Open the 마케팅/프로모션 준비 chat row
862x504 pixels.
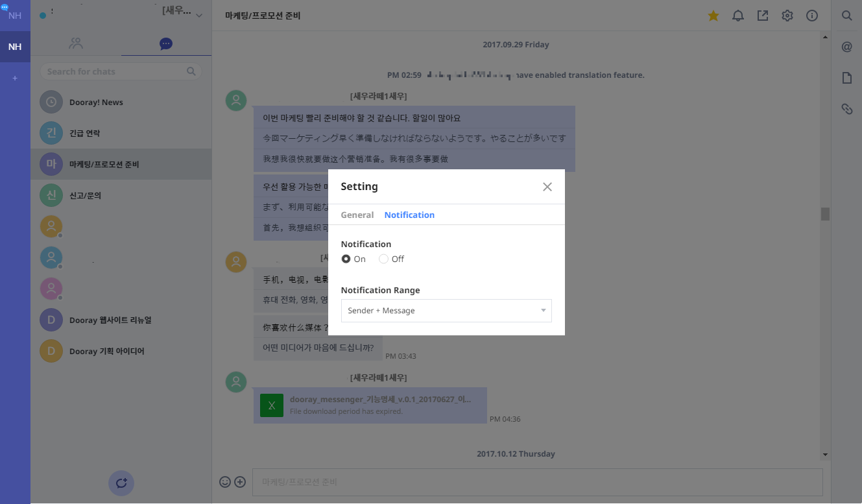coord(121,165)
